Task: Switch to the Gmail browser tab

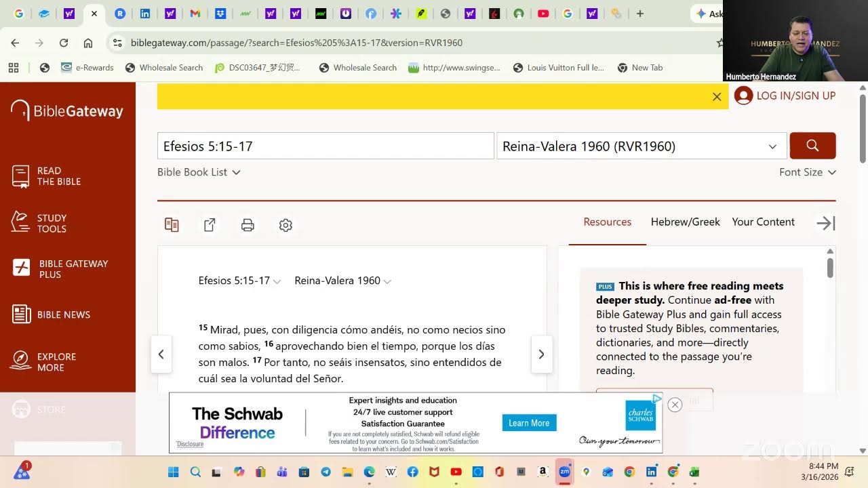Action: [195, 14]
